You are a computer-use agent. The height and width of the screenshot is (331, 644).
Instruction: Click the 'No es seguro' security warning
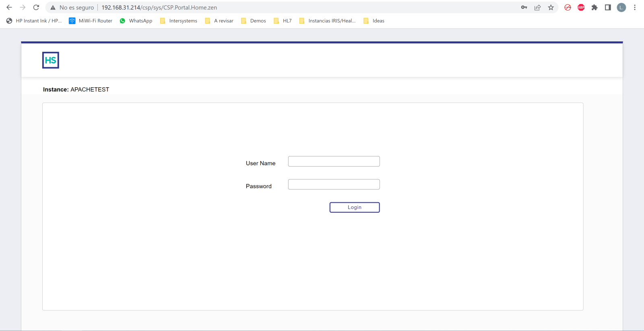[72, 7]
